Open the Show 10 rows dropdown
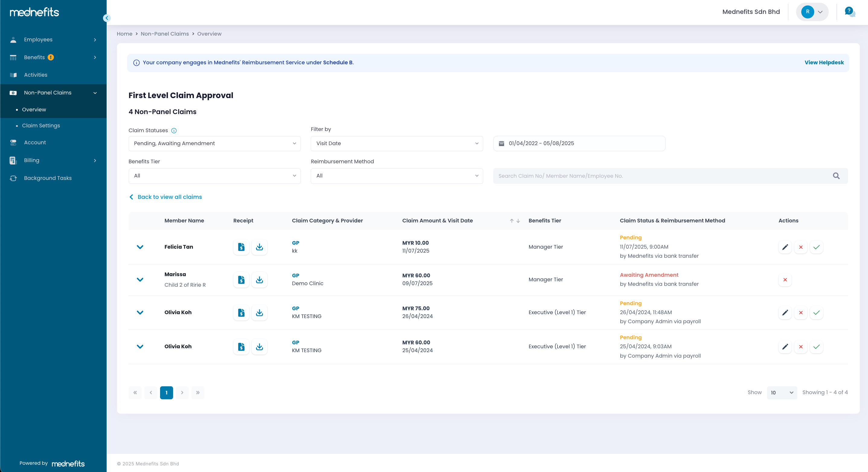The width and height of the screenshot is (868, 472). (782, 393)
